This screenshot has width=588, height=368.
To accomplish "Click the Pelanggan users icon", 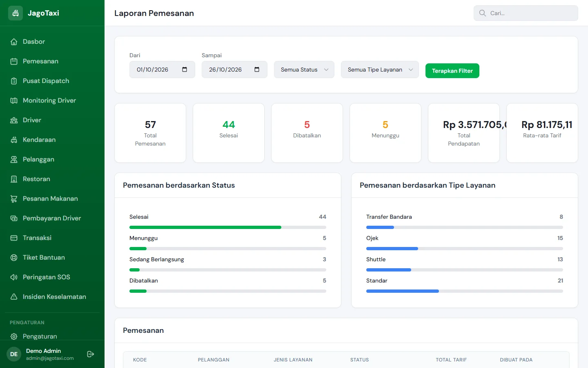I will pyautogui.click(x=14, y=159).
